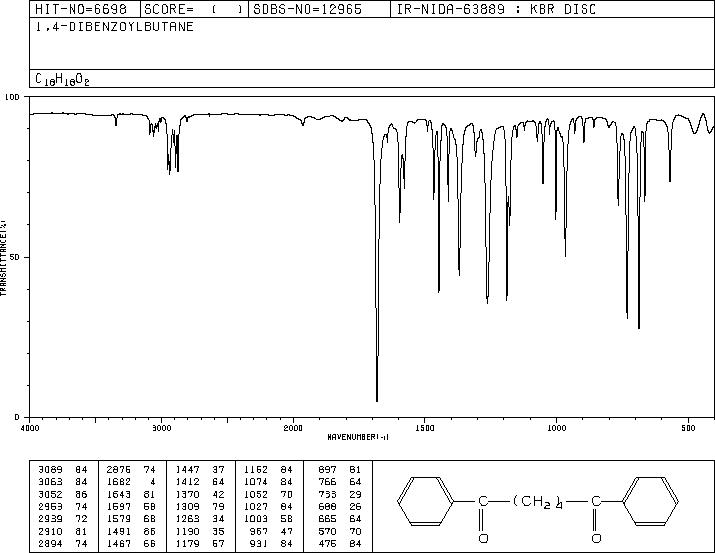Click the IR-NIDA-63889 : KBR DISC label
Image resolution: width=715 pixels, height=553 pixels.
[x=496, y=9]
